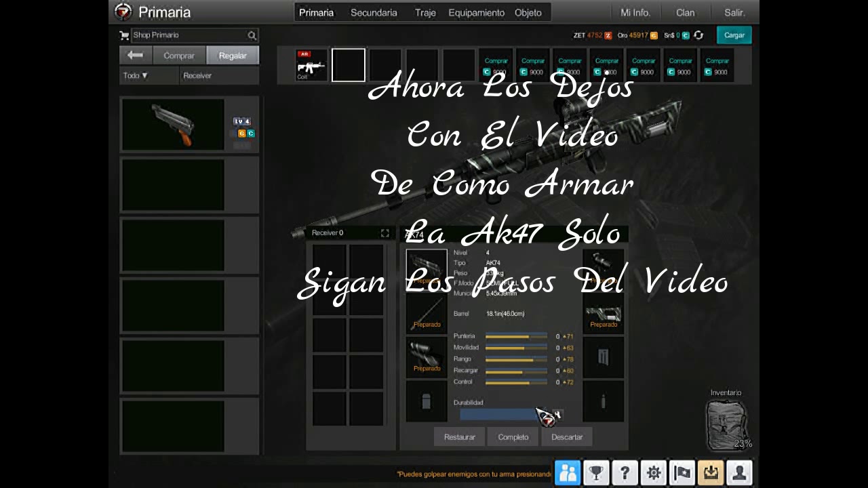
Task: Switch shop mode to Regalar
Action: (x=233, y=56)
